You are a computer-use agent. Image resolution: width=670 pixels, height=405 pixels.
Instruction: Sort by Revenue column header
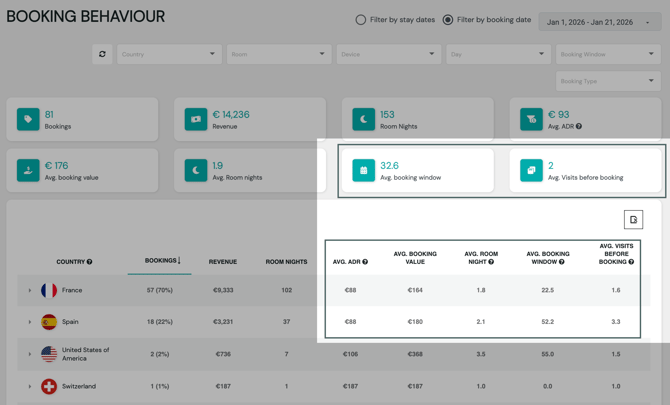pos(222,262)
